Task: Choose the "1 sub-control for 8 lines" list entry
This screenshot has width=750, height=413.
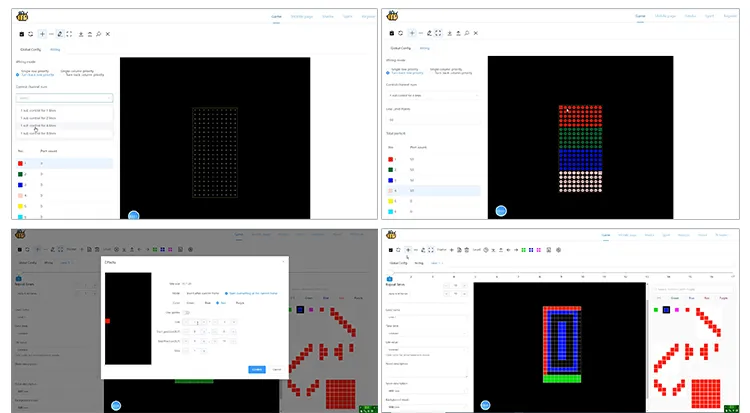Action: point(39,132)
